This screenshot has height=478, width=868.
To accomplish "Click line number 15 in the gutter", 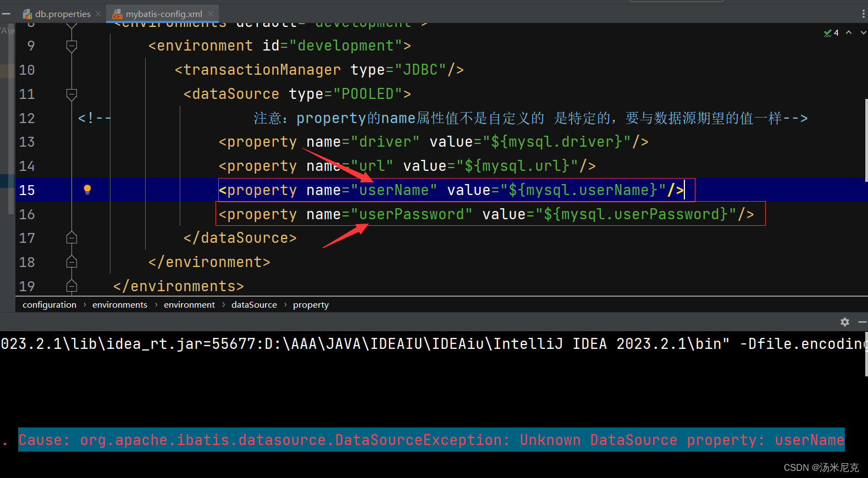I will click(x=27, y=190).
